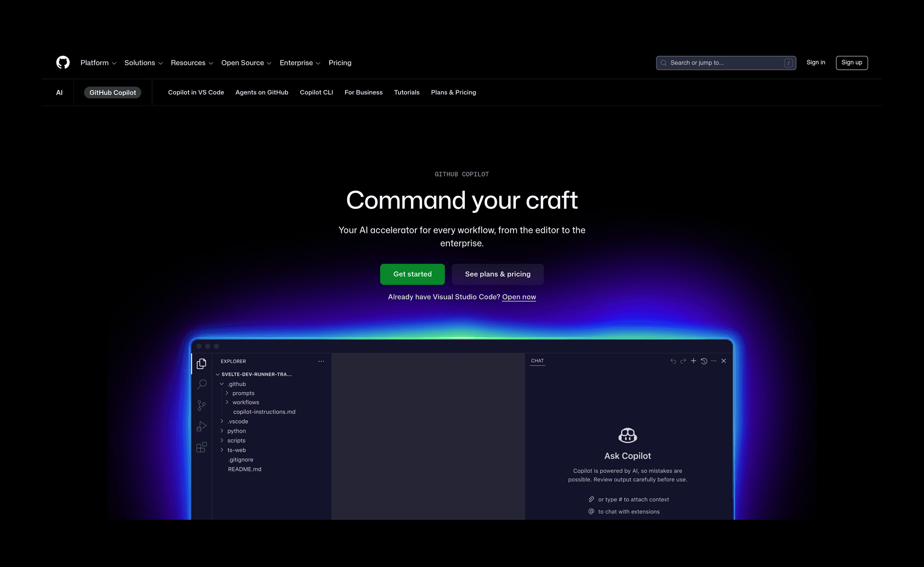Click the EXPLORER panel title
Viewport: 924px width, 567px height.
(x=233, y=361)
